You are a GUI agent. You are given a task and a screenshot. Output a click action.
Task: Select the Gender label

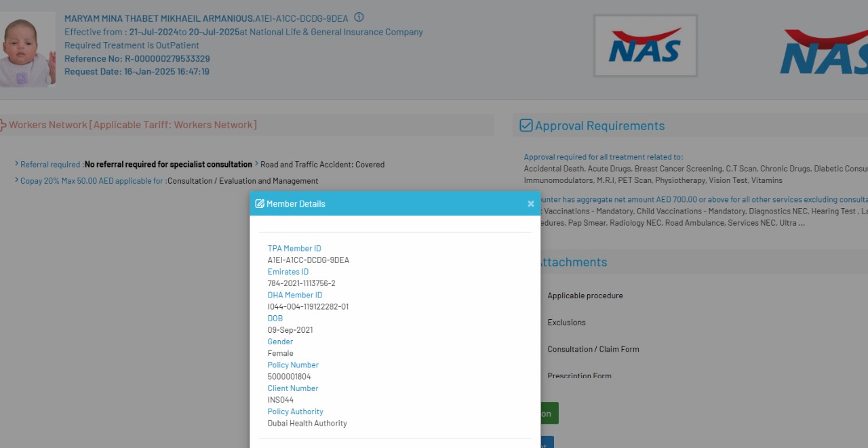click(280, 342)
